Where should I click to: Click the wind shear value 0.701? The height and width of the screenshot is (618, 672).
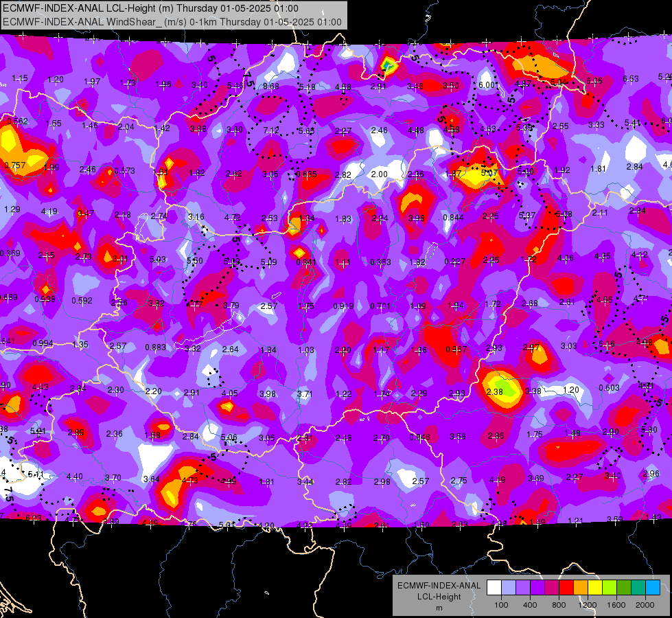380,306
